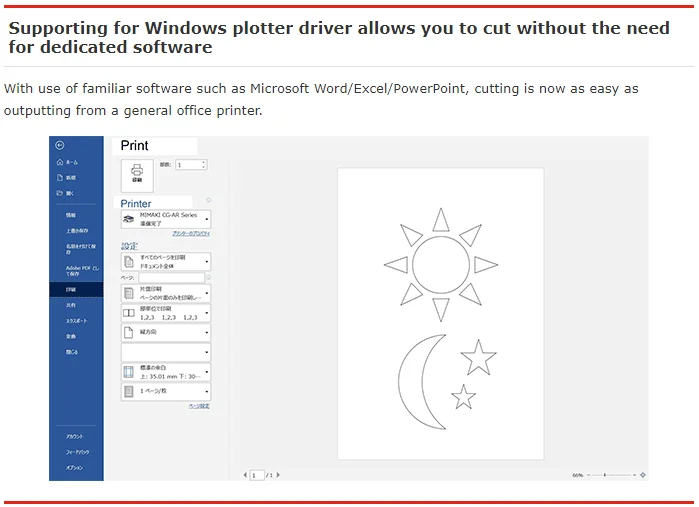Click the back arrow circle in the sidebar
The width and height of the screenshot is (699, 507).
click(x=60, y=145)
